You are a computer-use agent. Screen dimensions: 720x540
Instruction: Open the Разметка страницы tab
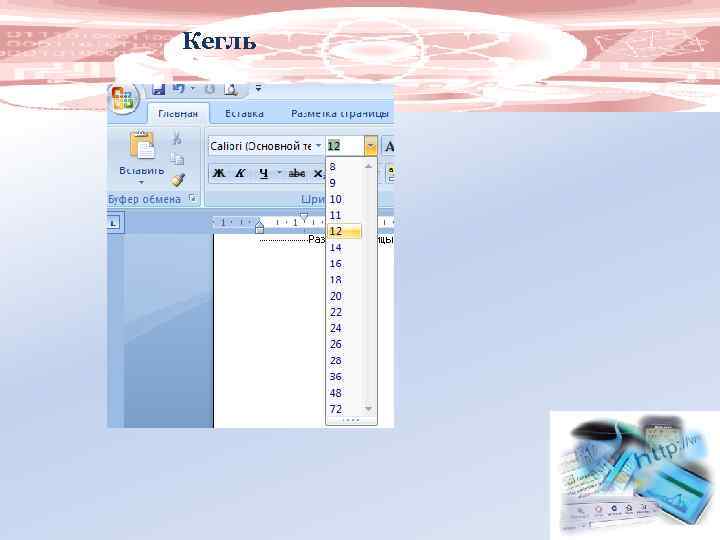point(340,113)
